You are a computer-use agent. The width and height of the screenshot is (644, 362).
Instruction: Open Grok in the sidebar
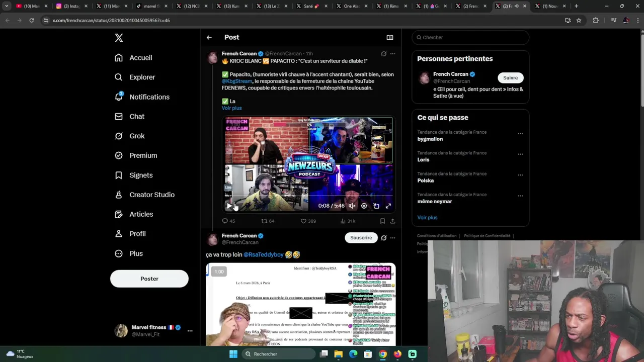129,136
